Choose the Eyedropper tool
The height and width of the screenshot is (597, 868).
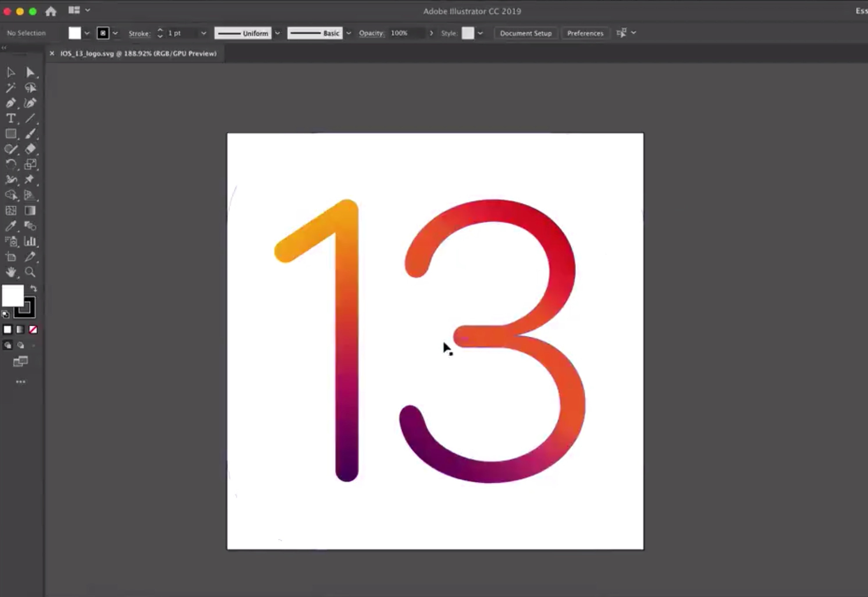click(x=10, y=226)
